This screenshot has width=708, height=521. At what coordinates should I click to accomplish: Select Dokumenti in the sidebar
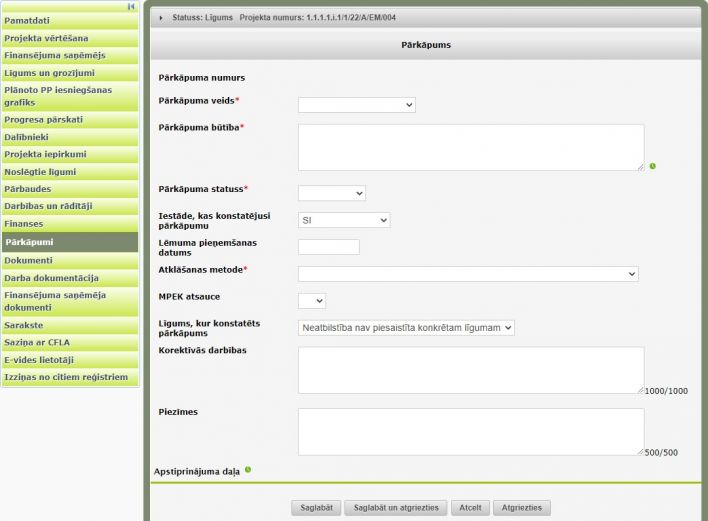pos(70,260)
